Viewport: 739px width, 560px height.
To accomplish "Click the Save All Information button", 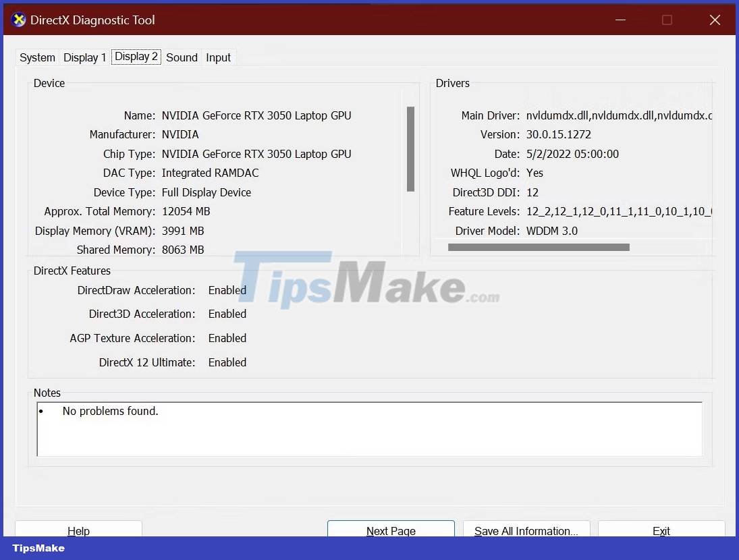I will coord(526,531).
